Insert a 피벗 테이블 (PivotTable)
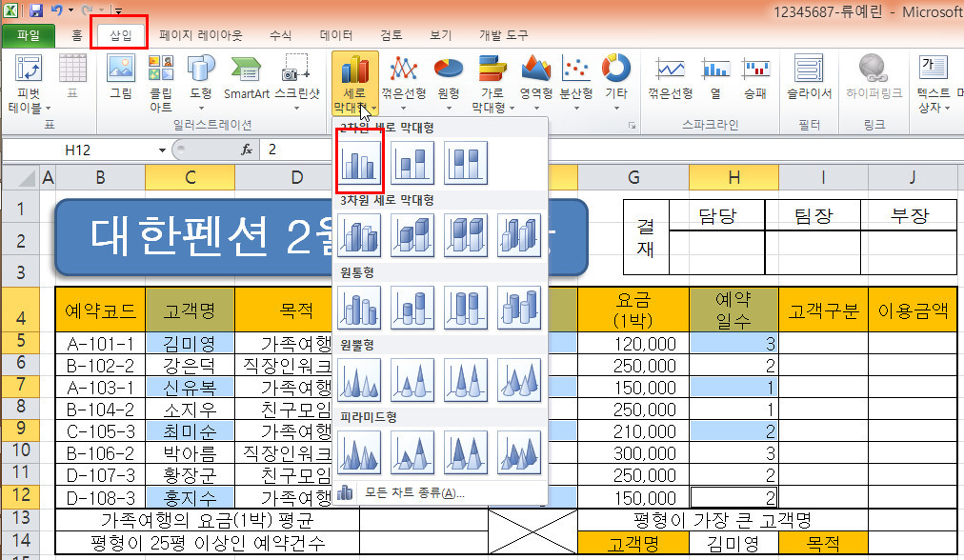Screen dimensions: 964x560 [29, 84]
